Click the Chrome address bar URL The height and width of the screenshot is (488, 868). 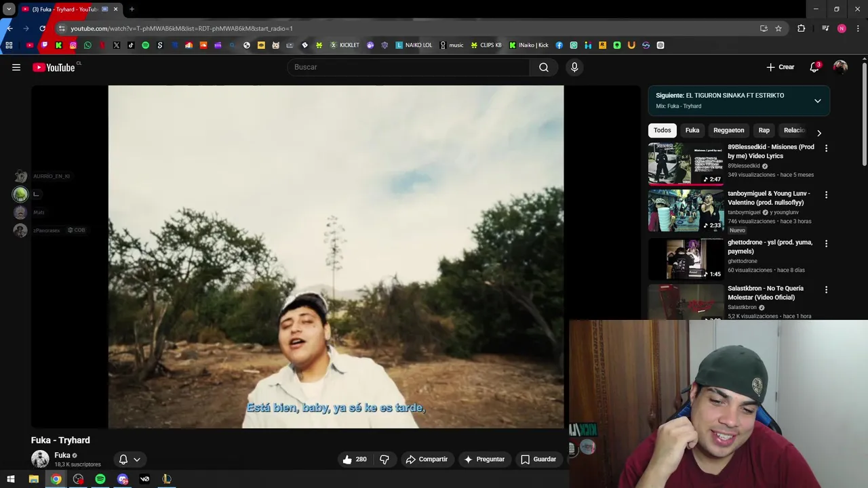(x=182, y=28)
